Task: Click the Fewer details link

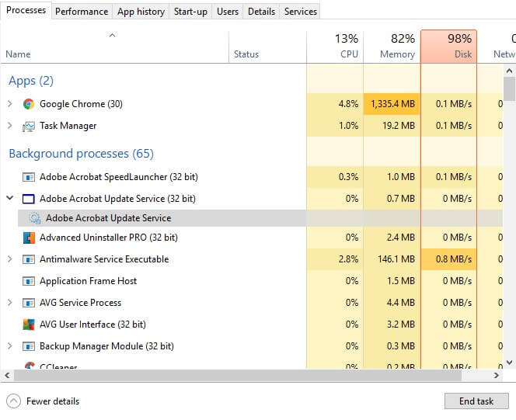Action: coord(53,401)
